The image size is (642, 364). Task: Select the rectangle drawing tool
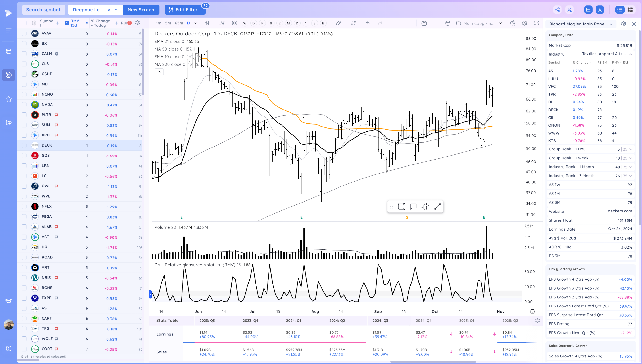[x=401, y=207]
